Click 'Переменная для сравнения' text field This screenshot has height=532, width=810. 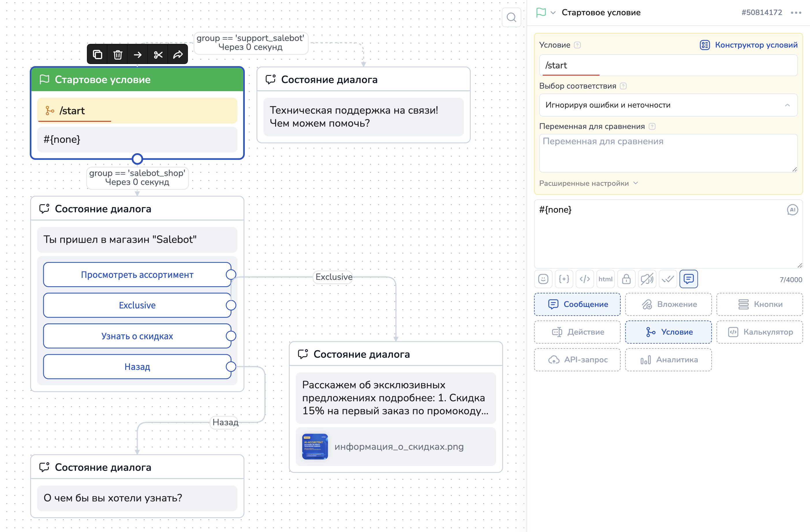[x=668, y=153]
